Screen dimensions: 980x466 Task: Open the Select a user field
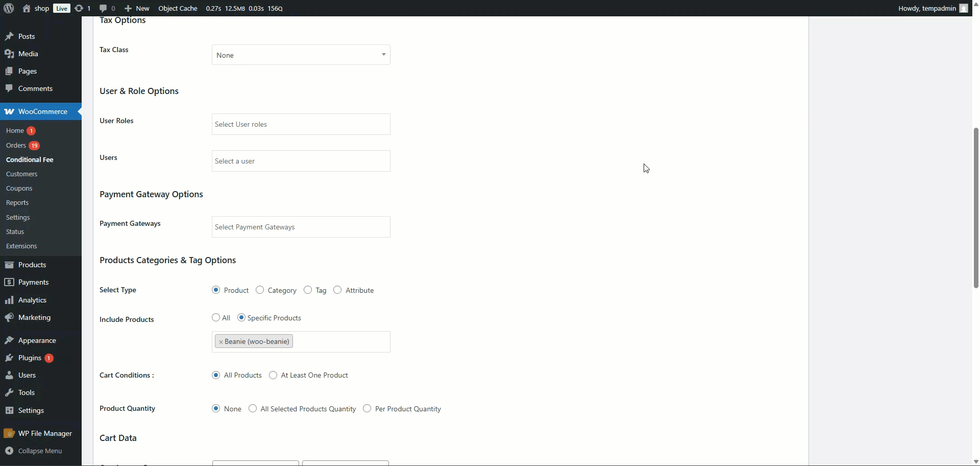tap(301, 161)
